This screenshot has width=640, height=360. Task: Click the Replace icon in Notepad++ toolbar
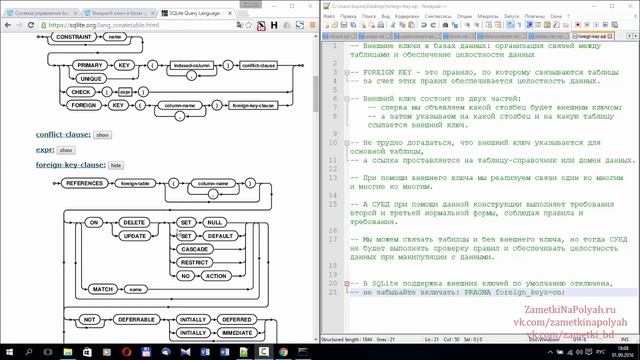click(455, 25)
